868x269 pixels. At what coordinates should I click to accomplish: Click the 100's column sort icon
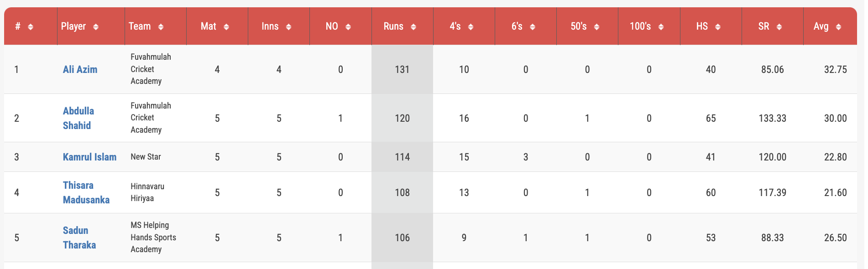661,27
